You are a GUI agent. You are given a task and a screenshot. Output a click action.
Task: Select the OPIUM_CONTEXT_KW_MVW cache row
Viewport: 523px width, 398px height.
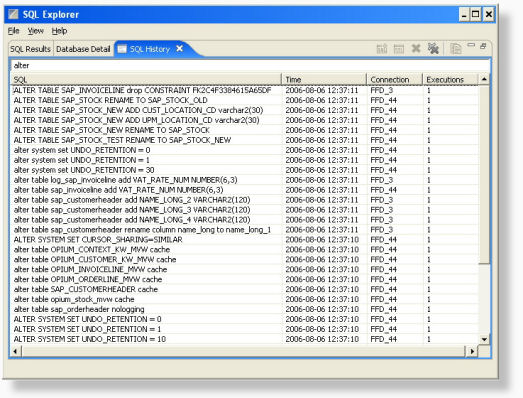tap(245, 250)
